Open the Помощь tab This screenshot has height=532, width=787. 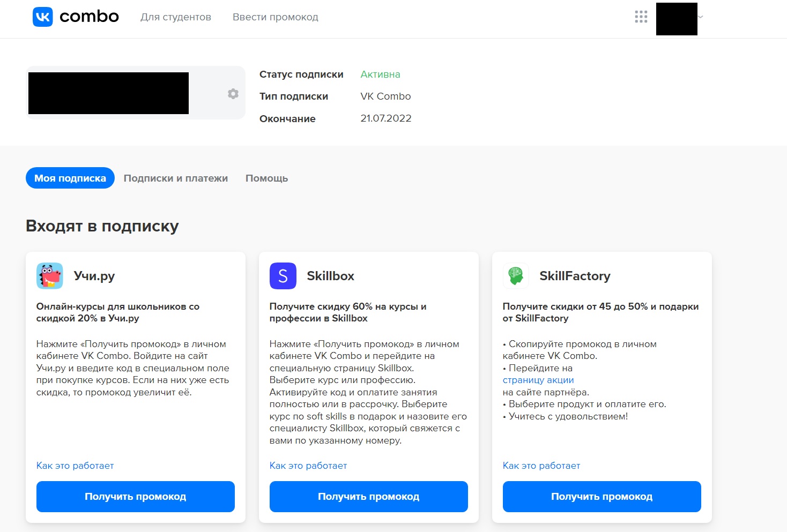(x=266, y=178)
